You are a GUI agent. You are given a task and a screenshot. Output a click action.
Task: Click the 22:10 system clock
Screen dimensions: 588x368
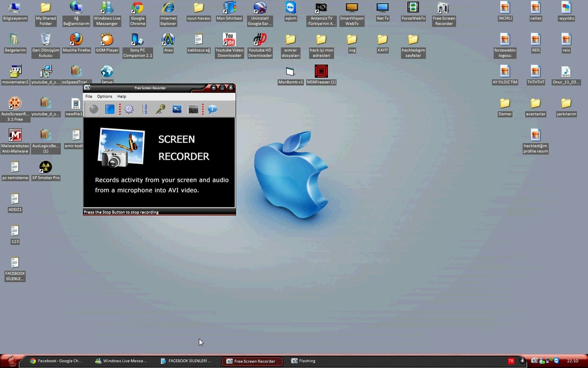pyautogui.click(x=572, y=361)
